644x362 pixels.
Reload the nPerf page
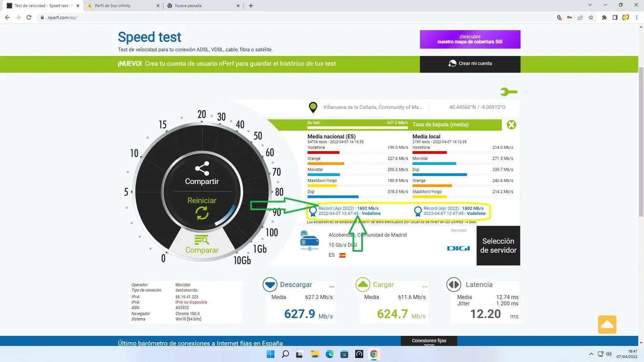click(29, 17)
